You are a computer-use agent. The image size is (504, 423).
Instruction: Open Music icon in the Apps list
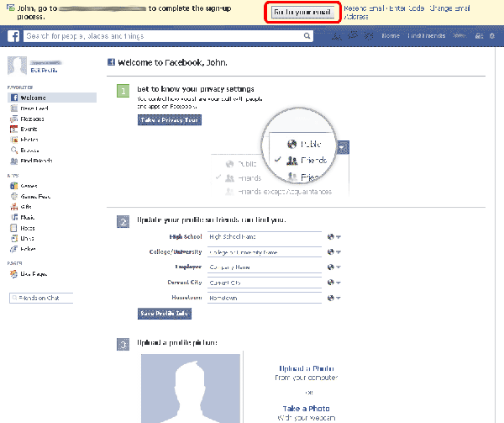pos(14,218)
